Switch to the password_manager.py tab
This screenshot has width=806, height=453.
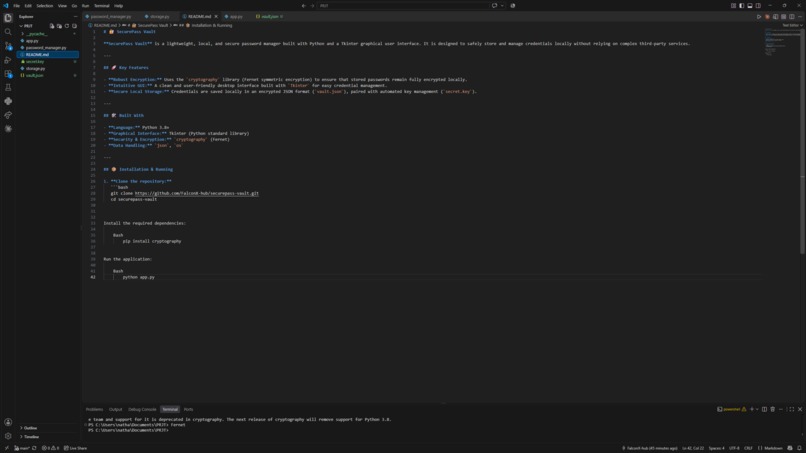[x=111, y=16]
